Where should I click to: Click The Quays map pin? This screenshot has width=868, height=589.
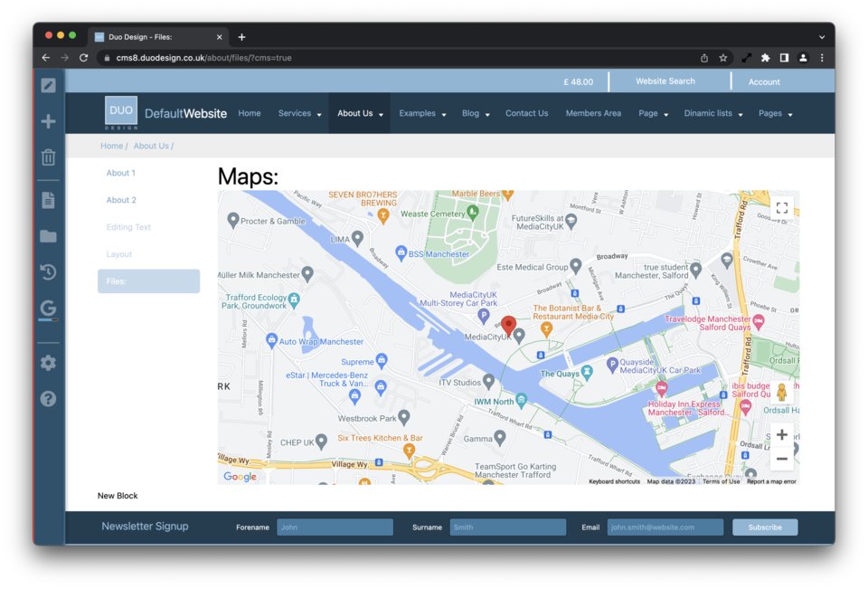coord(587,372)
